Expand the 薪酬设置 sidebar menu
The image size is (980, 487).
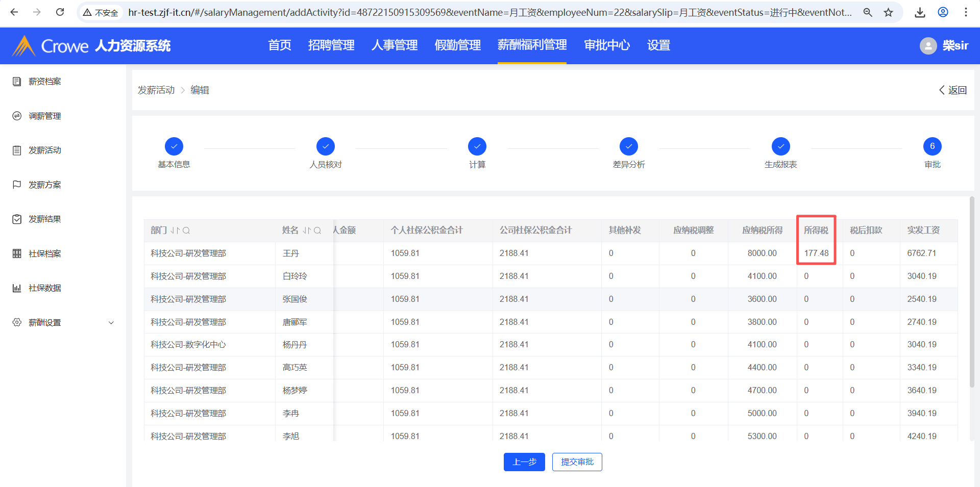point(111,323)
